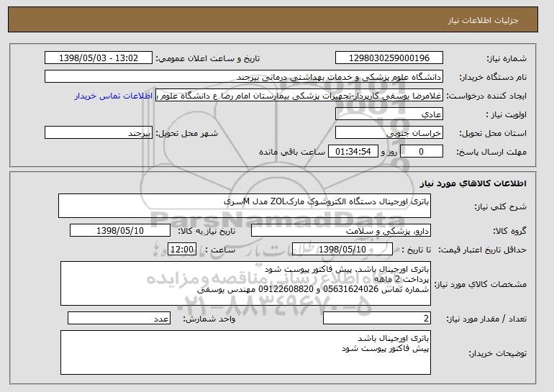This screenshot has height=392, width=554.
Task: Click the buyer organization name field دانشگاه علوم پزشکی
Action: click(x=244, y=77)
